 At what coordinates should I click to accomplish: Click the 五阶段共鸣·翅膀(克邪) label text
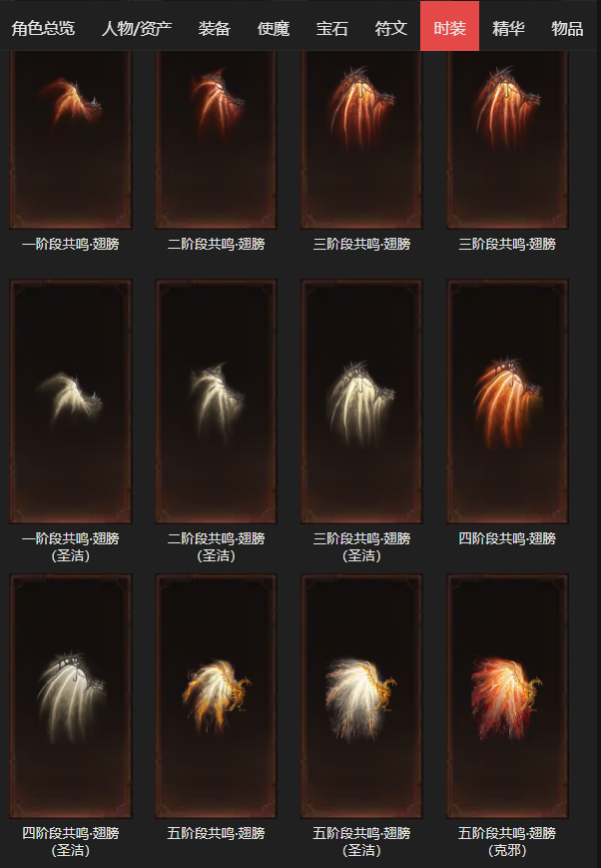[x=507, y=841]
